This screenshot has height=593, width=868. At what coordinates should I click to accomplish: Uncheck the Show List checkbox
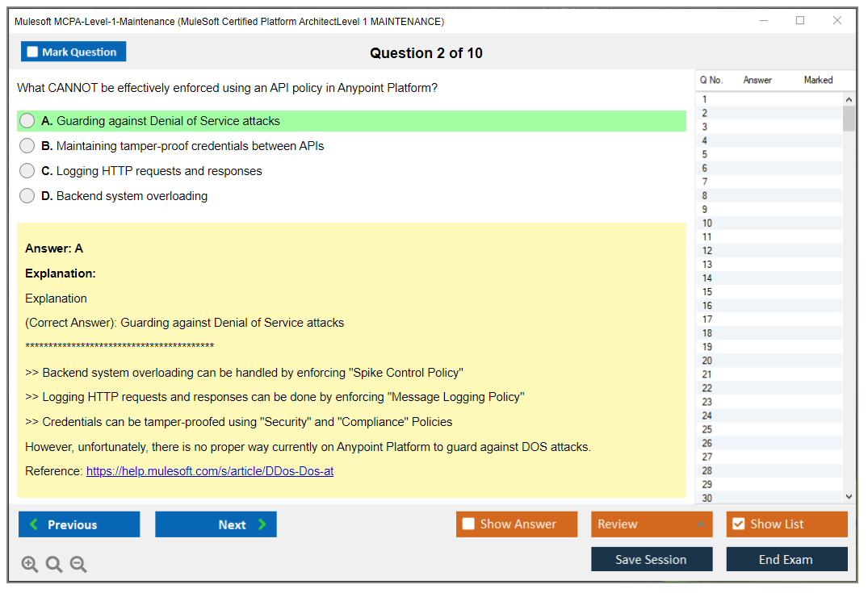click(738, 524)
